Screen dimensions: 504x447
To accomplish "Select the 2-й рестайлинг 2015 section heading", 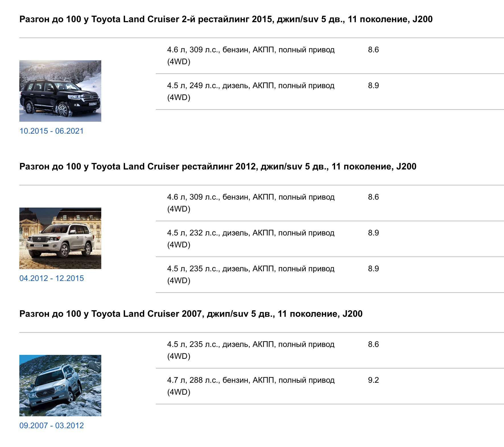I will tap(226, 19).
